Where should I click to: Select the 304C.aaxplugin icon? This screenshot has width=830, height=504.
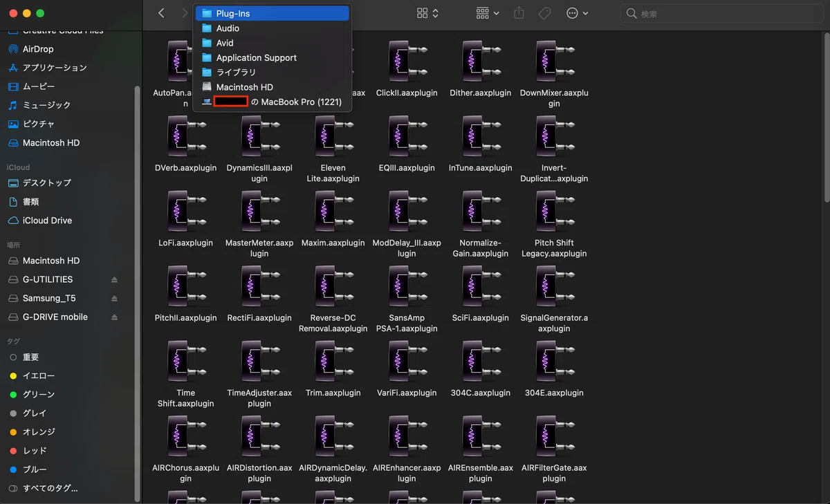(481, 362)
